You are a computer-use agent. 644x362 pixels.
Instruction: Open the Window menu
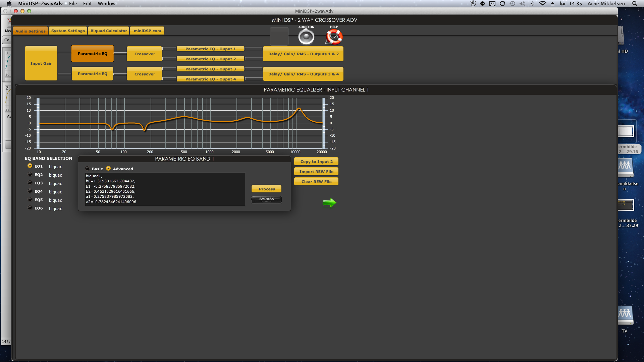[x=107, y=4]
